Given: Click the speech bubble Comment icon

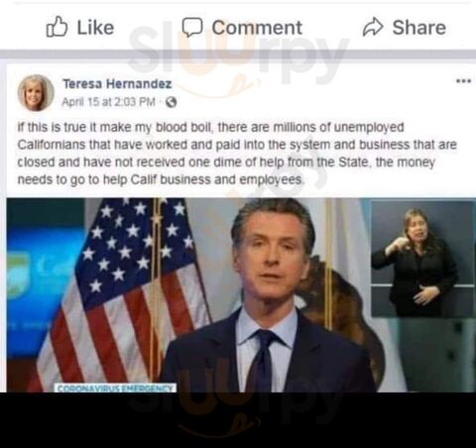Looking at the screenshot, I should point(192,27).
